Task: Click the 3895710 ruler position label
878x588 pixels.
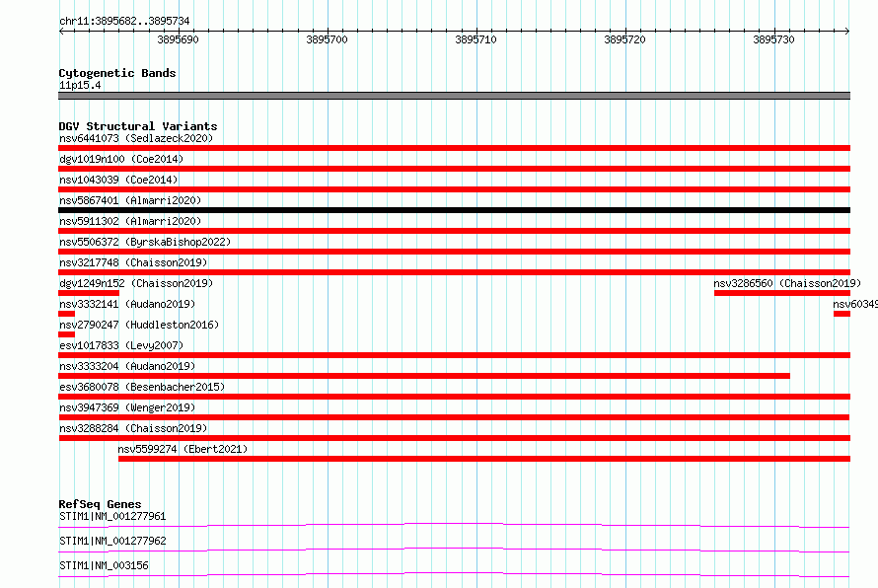Action: pyautogui.click(x=476, y=39)
